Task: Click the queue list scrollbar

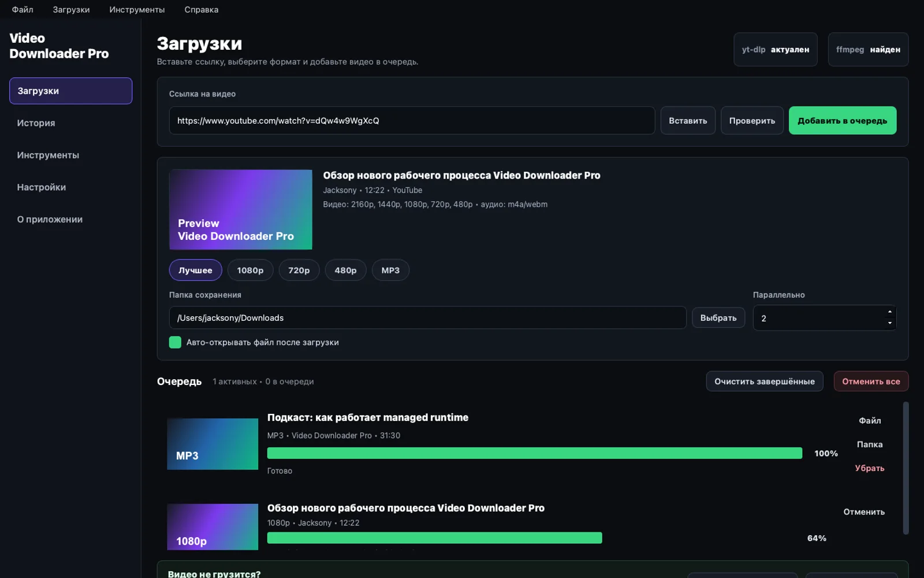Action: [906, 468]
